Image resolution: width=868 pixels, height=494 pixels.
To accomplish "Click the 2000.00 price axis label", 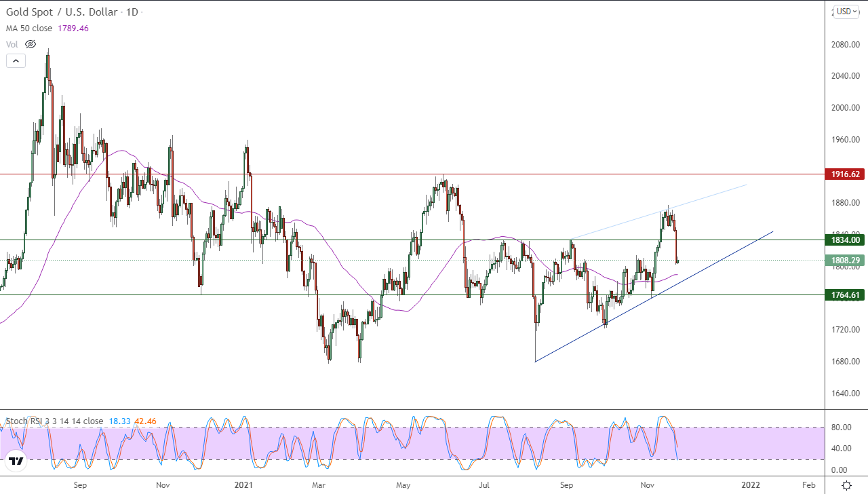I will (x=846, y=108).
